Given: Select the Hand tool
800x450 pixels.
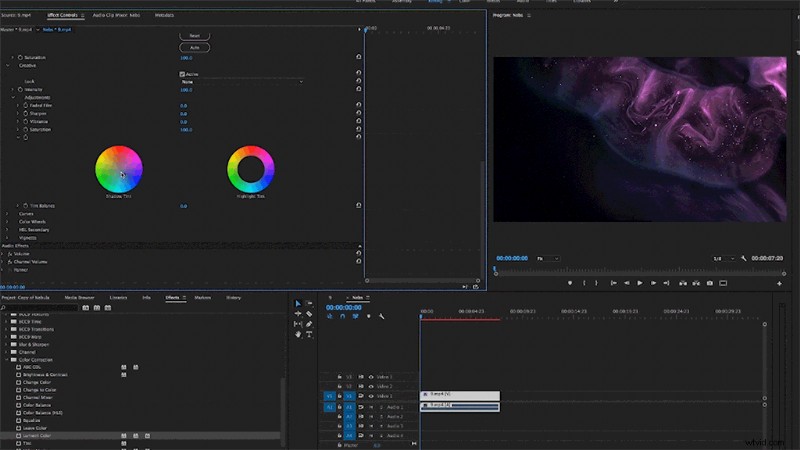Looking at the screenshot, I should click(x=298, y=334).
